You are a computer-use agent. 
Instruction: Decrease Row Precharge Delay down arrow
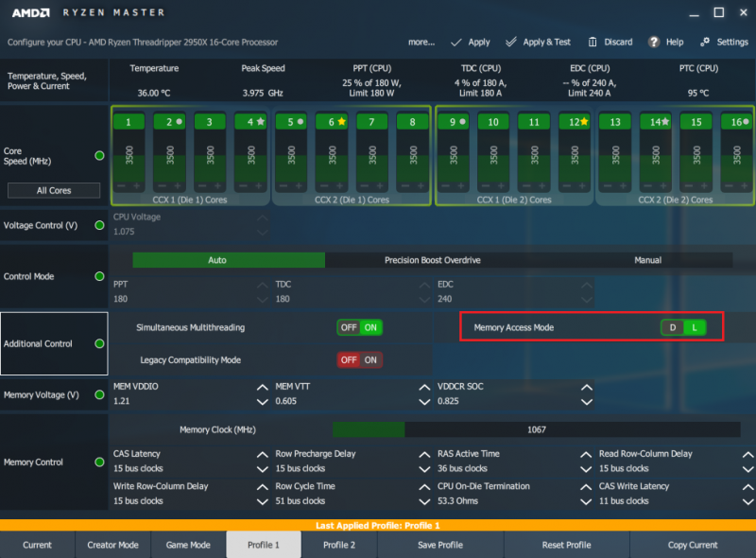[x=424, y=469]
